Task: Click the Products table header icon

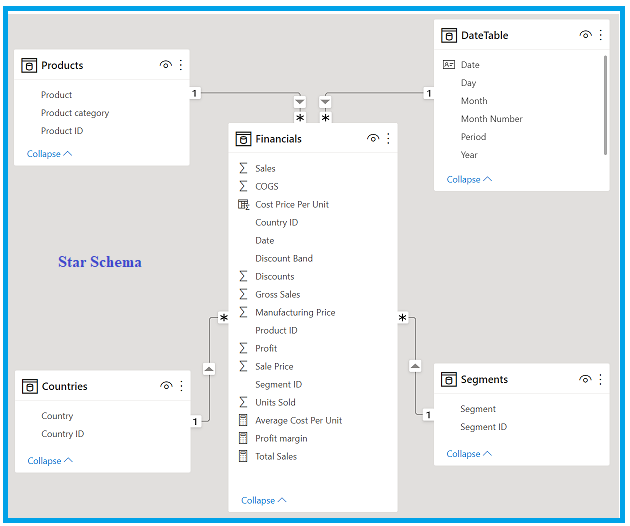Action: point(29,65)
